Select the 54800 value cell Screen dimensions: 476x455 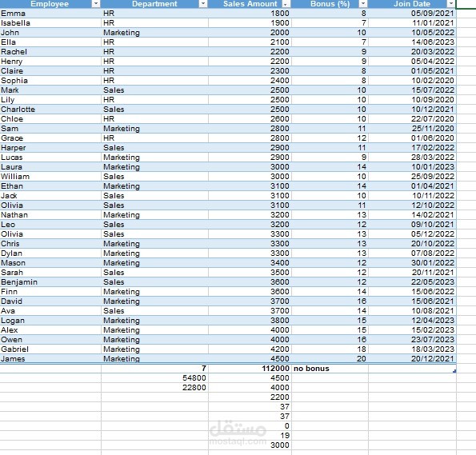[155, 378]
